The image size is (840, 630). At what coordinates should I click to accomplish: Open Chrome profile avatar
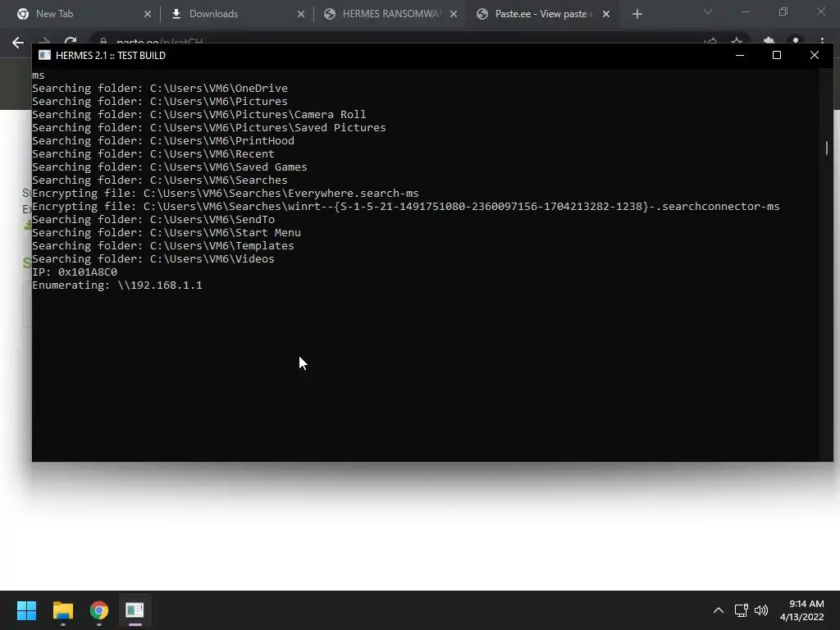(796, 41)
